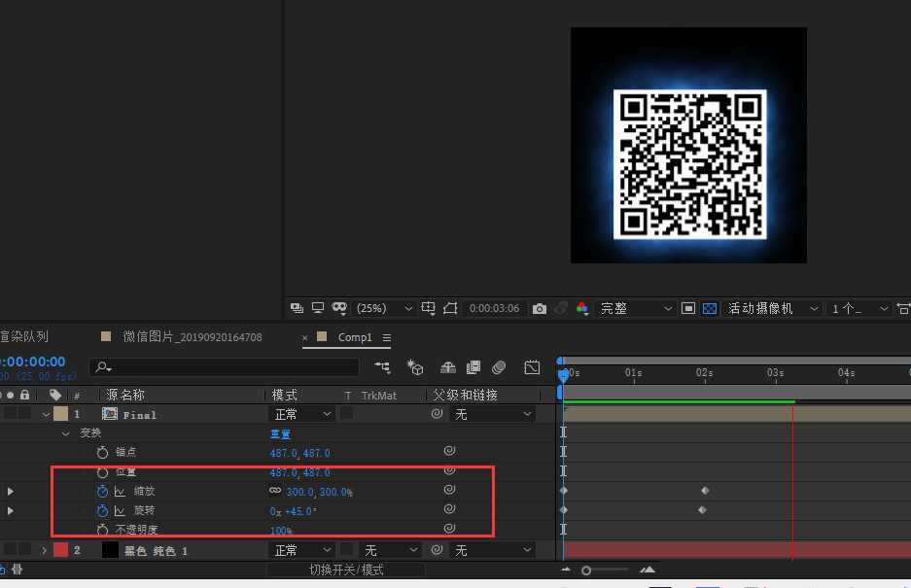
Task: Toggle the scale stopwatch
Action: 102,492
